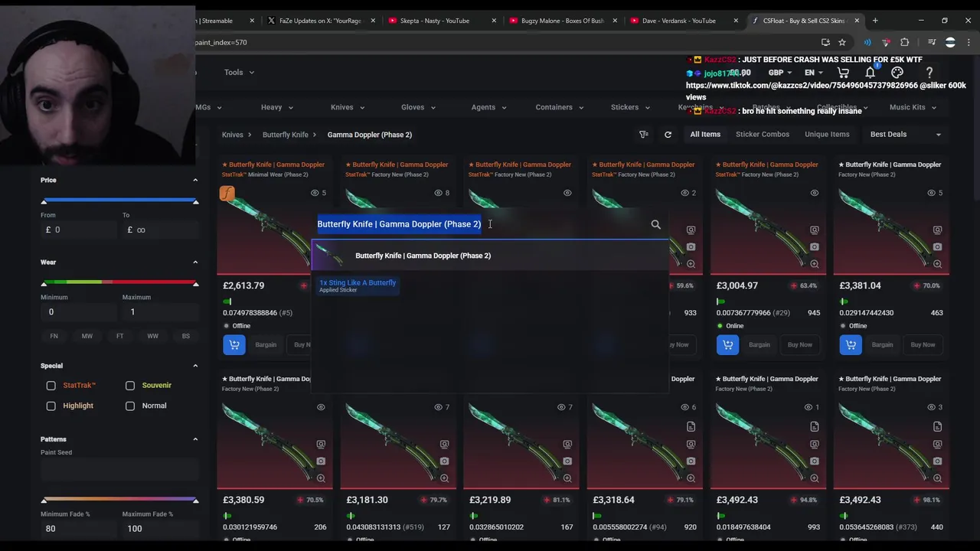The height and width of the screenshot is (551, 980).
Task: Inspect screenshot icon on the £3,004.97 knife
Action: pyautogui.click(x=814, y=230)
